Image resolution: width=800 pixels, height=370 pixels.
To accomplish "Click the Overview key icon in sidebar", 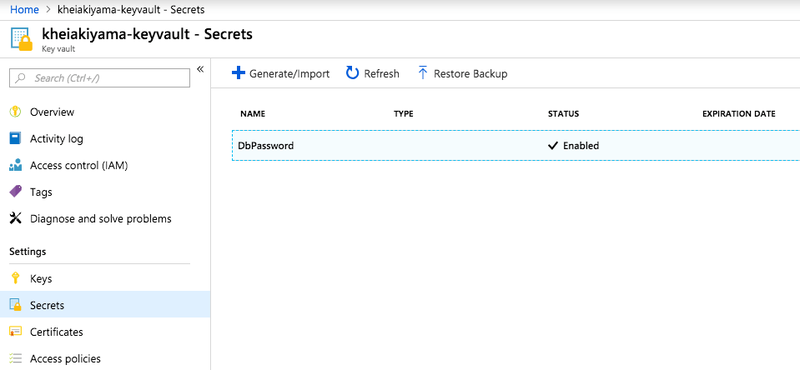I will (16, 112).
